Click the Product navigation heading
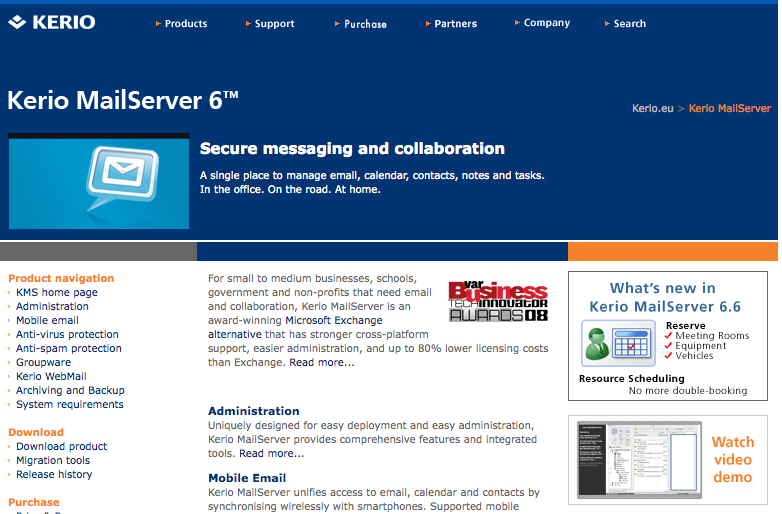The width and height of the screenshot is (782, 514). coord(61,278)
